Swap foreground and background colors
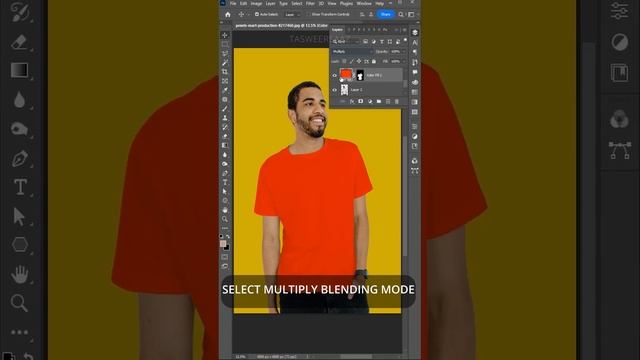 coord(228,236)
